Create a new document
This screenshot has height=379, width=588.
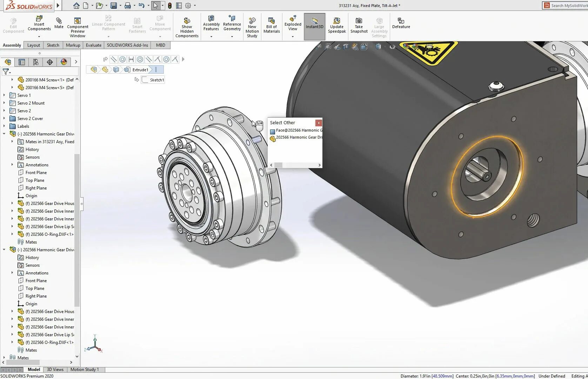(x=86, y=6)
